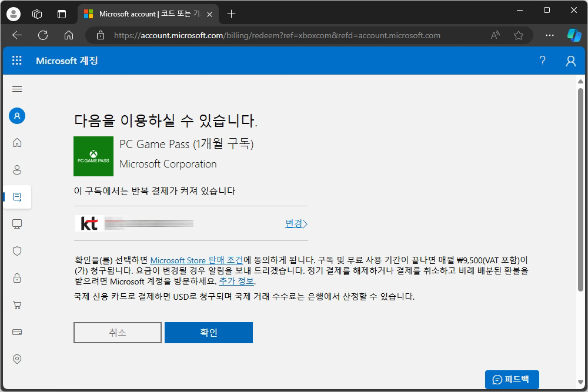588x392 pixels.
Task: Click the PC Game Pass (1개월 구독) title
Action: pos(186,144)
